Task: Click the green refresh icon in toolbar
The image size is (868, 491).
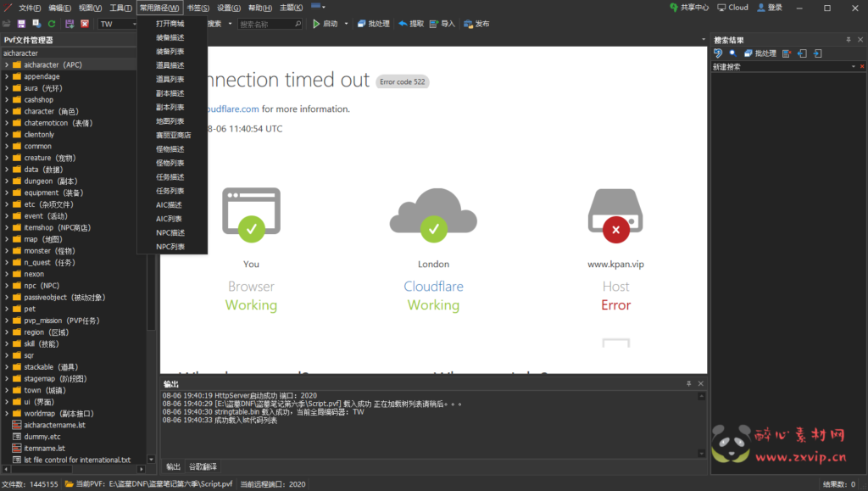Action: pyautogui.click(x=52, y=24)
